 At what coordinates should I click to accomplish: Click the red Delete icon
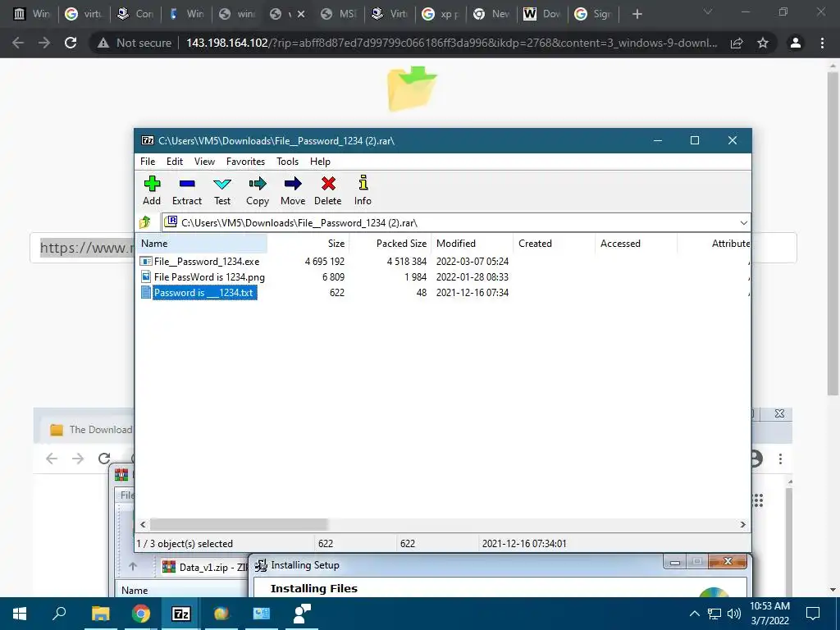[328, 190]
